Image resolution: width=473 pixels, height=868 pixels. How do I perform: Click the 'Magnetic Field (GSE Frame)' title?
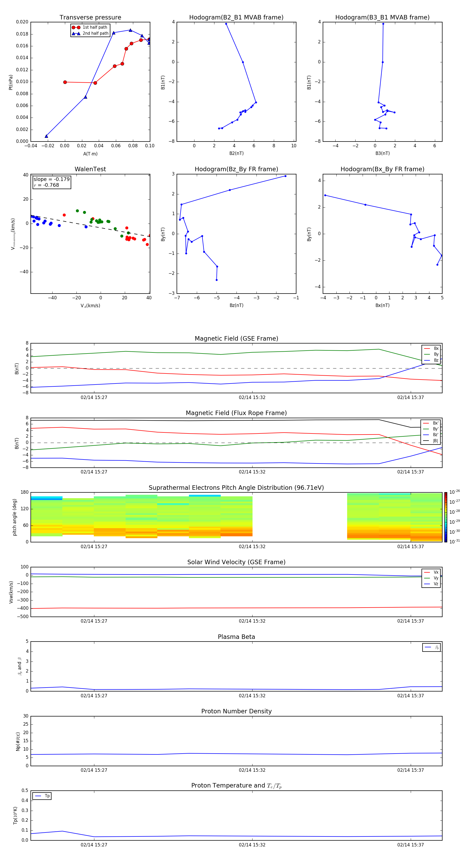click(x=236, y=339)
